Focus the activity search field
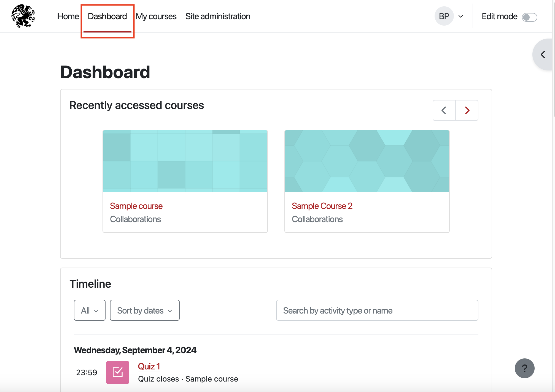Screen dimensions: 555x392 377,310
